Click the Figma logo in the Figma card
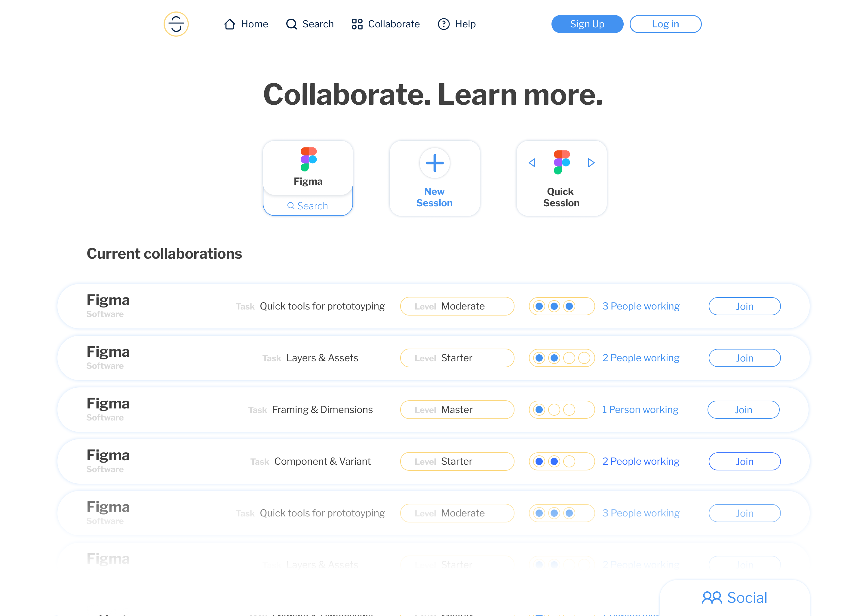 tap(309, 159)
